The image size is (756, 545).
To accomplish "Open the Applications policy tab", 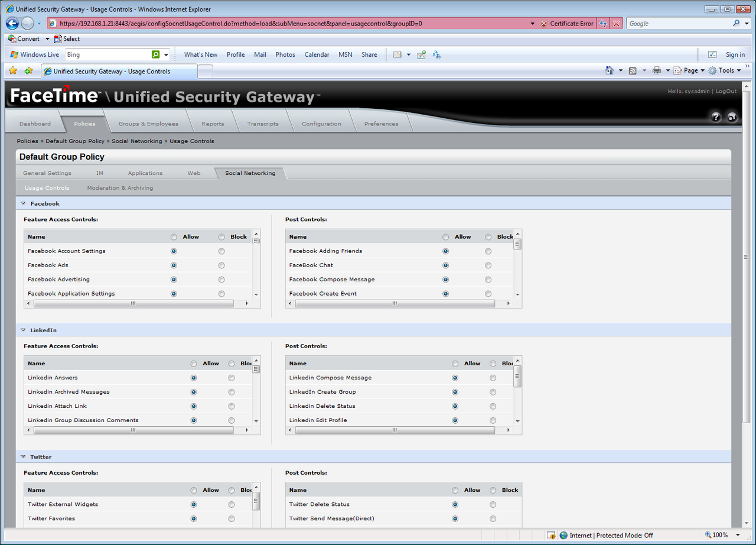I will tap(145, 173).
